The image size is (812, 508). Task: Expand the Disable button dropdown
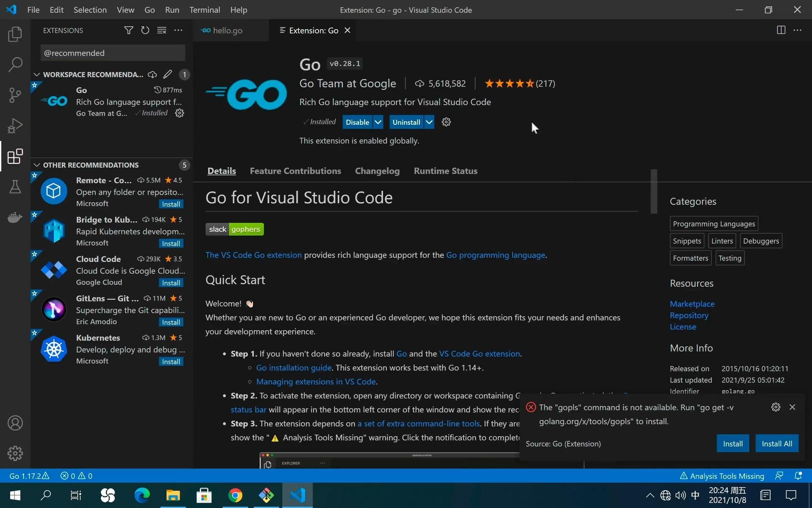(x=378, y=122)
